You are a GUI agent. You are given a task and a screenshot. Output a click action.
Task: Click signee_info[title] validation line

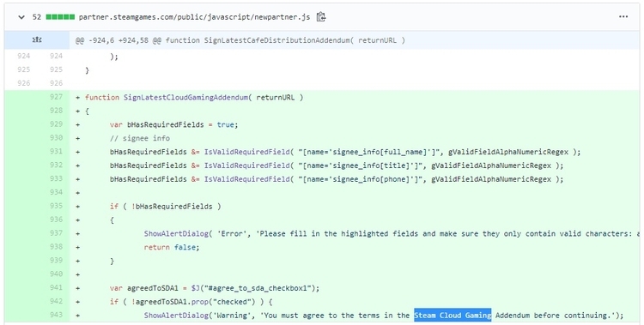point(337,166)
